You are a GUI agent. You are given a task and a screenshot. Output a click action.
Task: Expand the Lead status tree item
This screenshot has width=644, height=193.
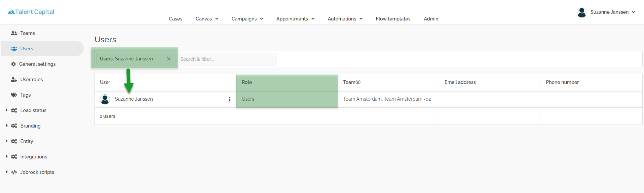(x=7, y=110)
